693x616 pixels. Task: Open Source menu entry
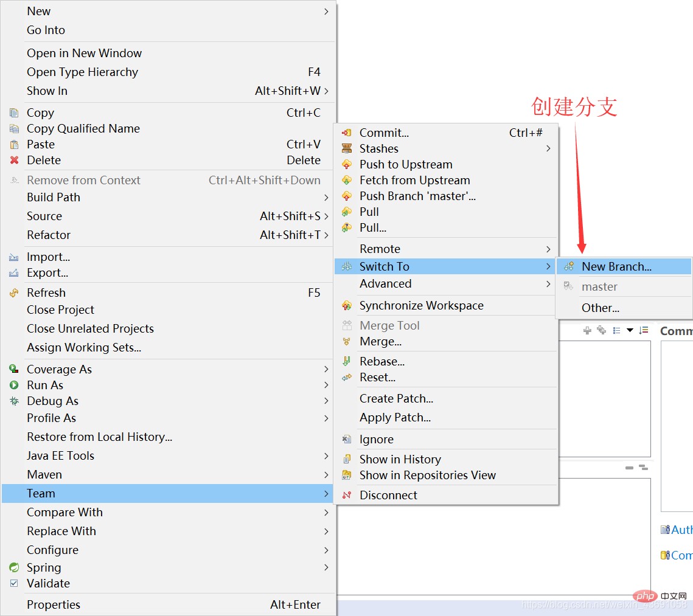[x=168, y=216]
